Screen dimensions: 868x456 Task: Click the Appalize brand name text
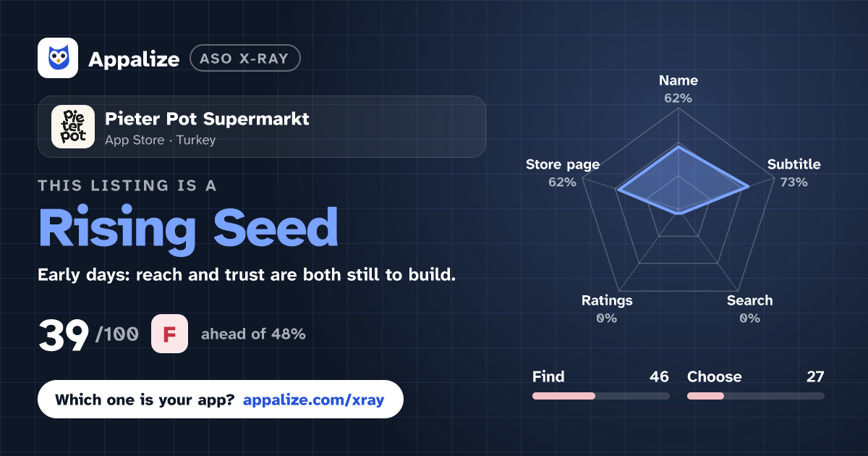coord(134,59)
